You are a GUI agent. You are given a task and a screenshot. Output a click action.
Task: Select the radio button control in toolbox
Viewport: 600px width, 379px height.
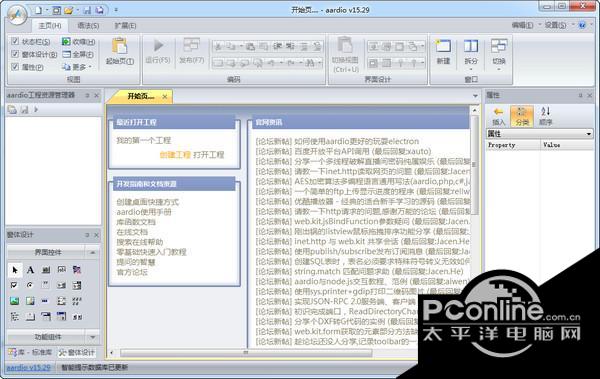pos(30,285)
